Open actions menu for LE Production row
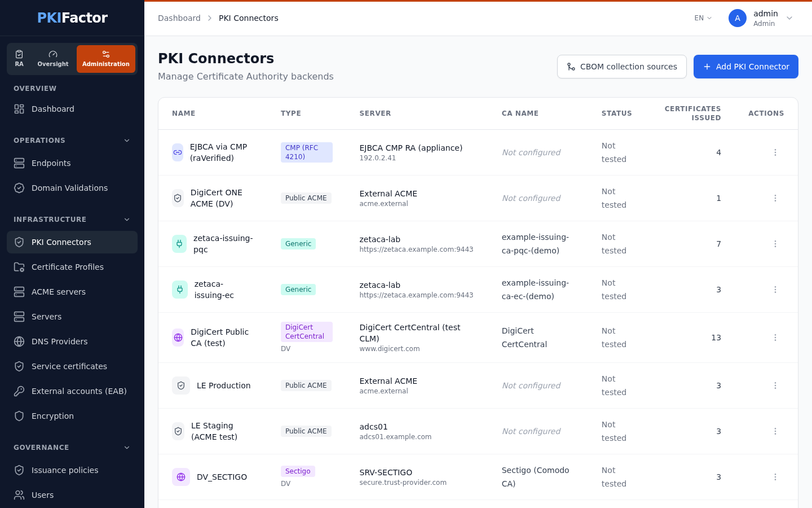 [775, 386]
